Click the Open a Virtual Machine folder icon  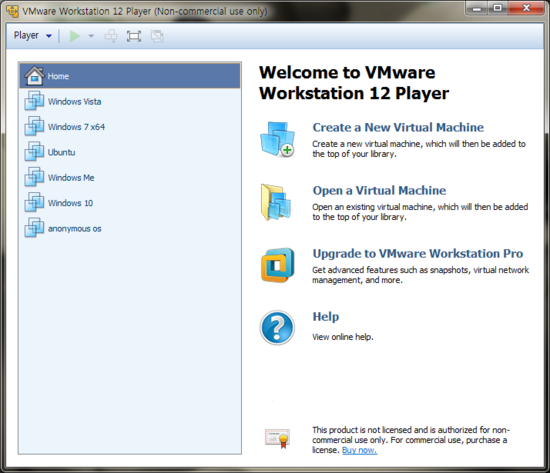(x=276, y=202)
